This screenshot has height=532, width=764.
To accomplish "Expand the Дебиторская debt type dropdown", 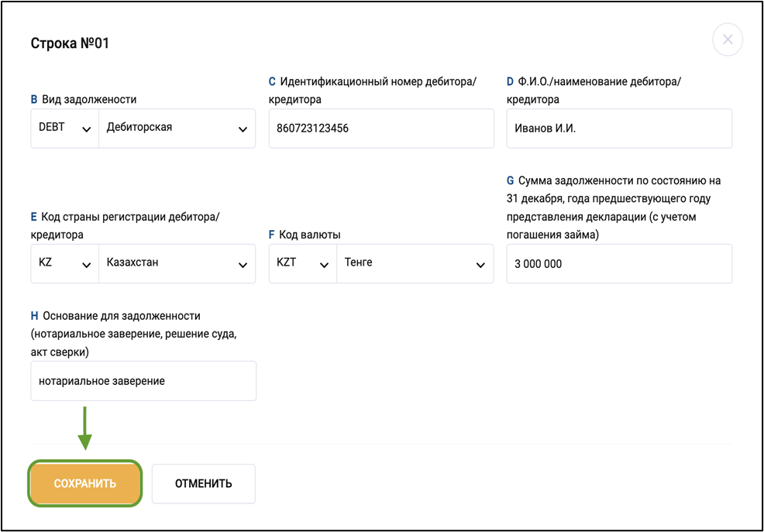I will tap(177, 129).
